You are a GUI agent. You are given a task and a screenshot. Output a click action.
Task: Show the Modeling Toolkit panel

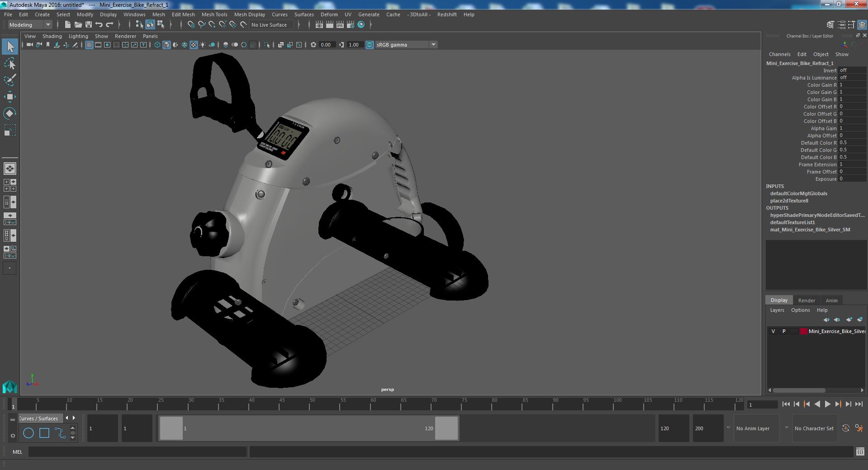pos(830,25)
